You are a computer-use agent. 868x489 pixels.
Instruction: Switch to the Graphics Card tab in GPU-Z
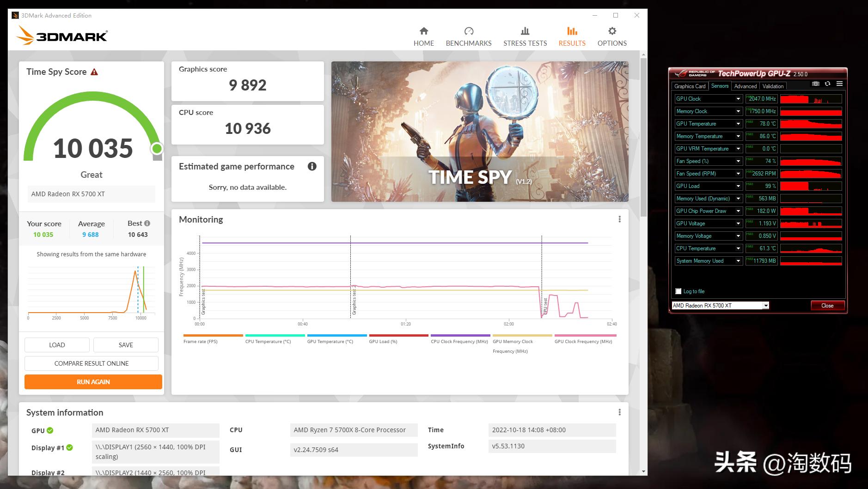[x=690, y=86]
